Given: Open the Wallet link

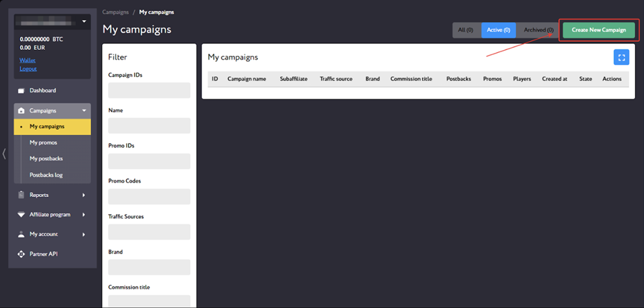Looking at the screenshot, I should (27, 60).
